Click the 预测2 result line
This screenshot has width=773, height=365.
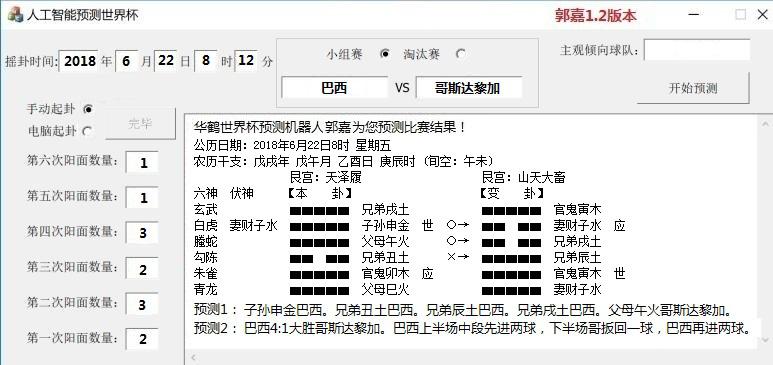tap(472, 328)
